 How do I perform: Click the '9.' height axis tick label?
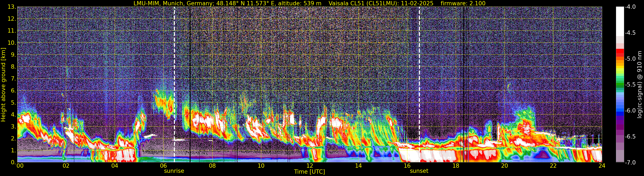pyautogui.click(x=13, y=55)
